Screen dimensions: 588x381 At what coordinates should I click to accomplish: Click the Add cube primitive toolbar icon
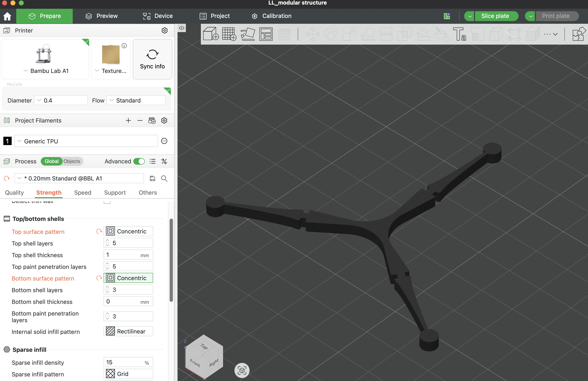tap(210, 34)
